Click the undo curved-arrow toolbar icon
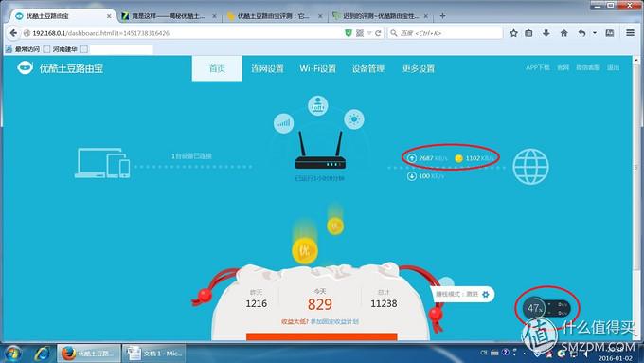The image size is (644, 363). [x=581, y=33]
